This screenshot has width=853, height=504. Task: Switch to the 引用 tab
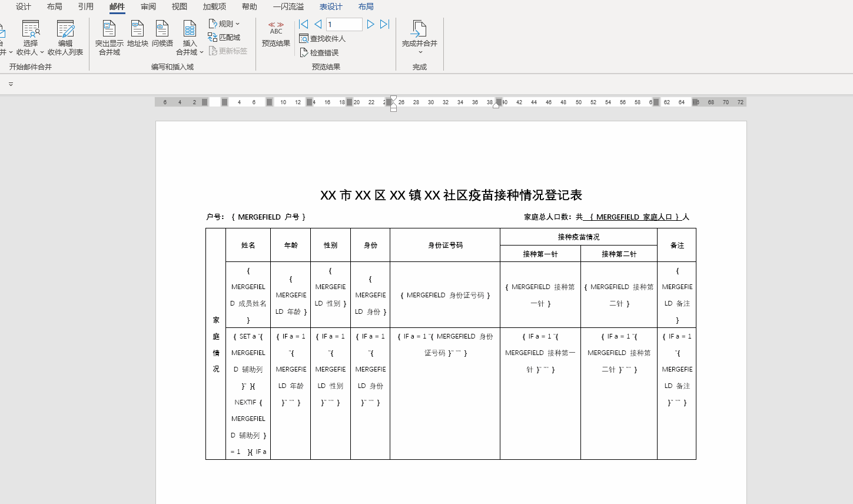click(x=86, y=6)
